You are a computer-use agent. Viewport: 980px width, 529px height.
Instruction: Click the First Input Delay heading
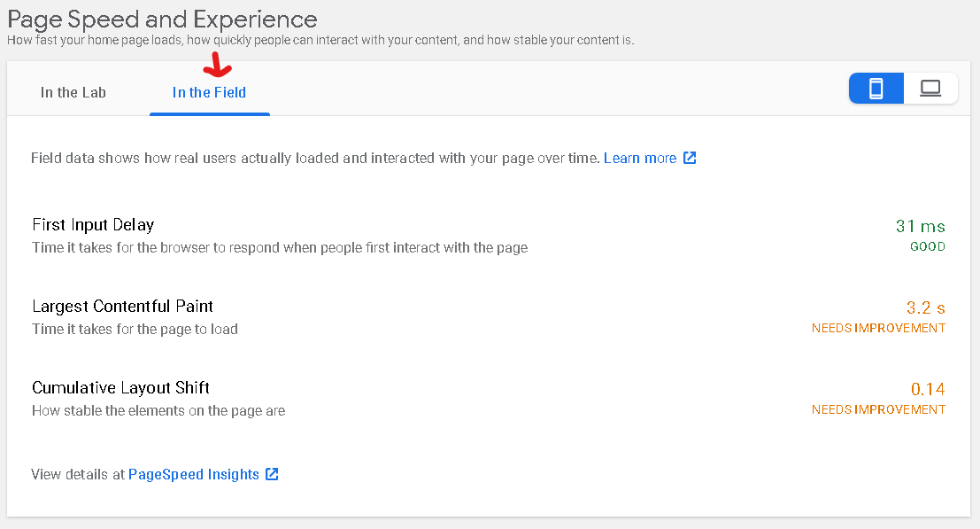(x=93, y=225)
